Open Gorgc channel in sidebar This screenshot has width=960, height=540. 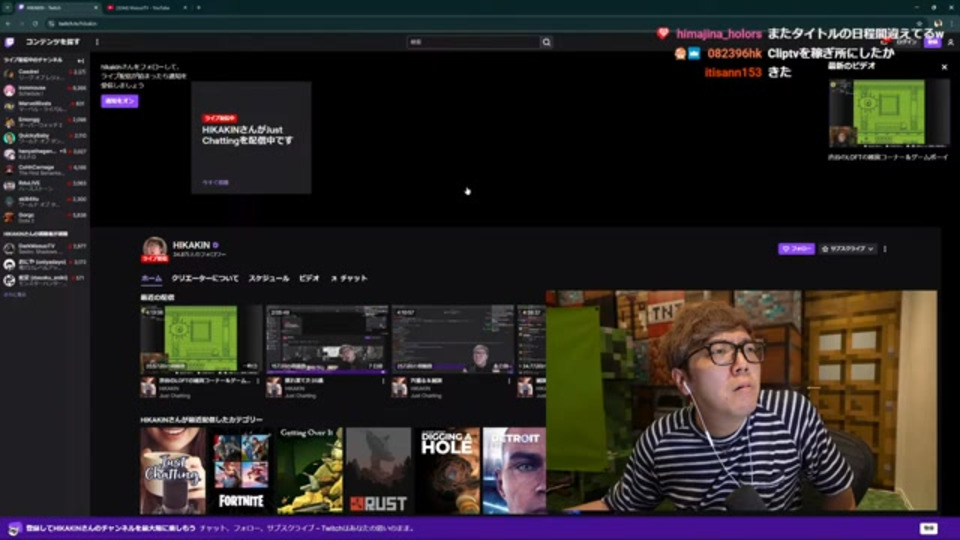tap(45, 217)
